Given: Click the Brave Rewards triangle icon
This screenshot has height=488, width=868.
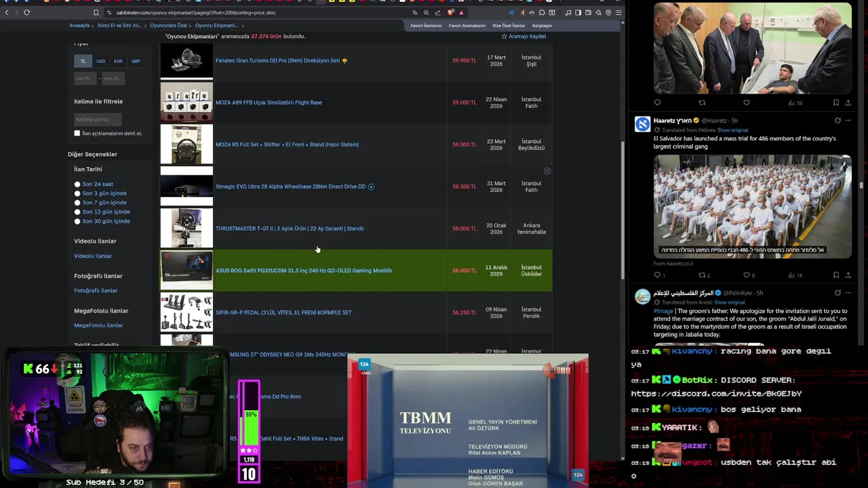Looking at the screenshot, I should click(461, 12).
